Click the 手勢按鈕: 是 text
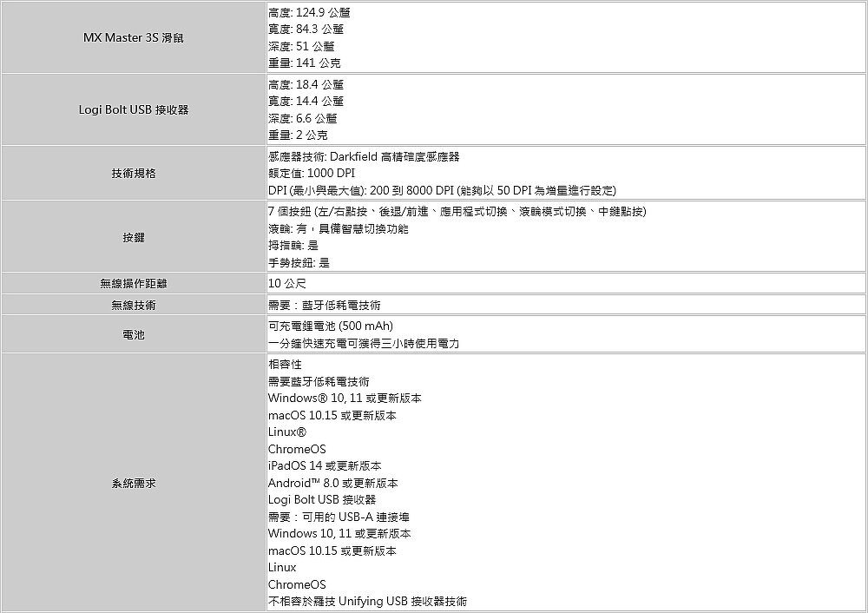Viewport: 868px width, 613px height. click(x=299, y=263)
